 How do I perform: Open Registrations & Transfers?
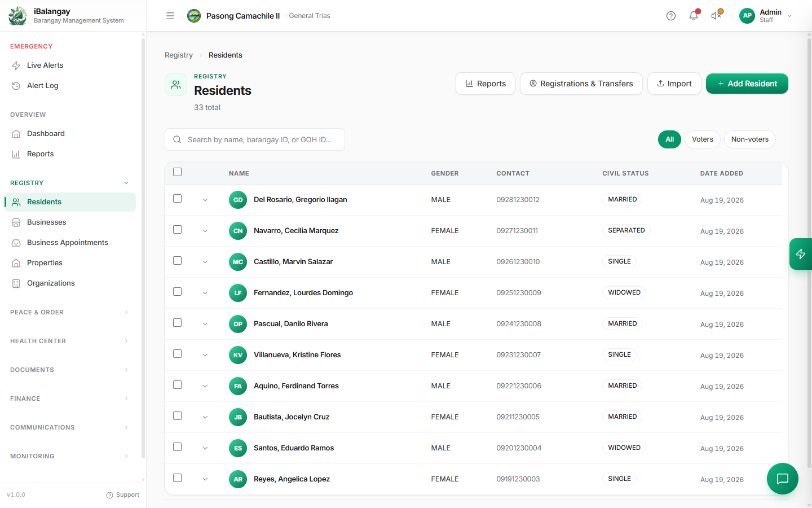pos(581,84)
